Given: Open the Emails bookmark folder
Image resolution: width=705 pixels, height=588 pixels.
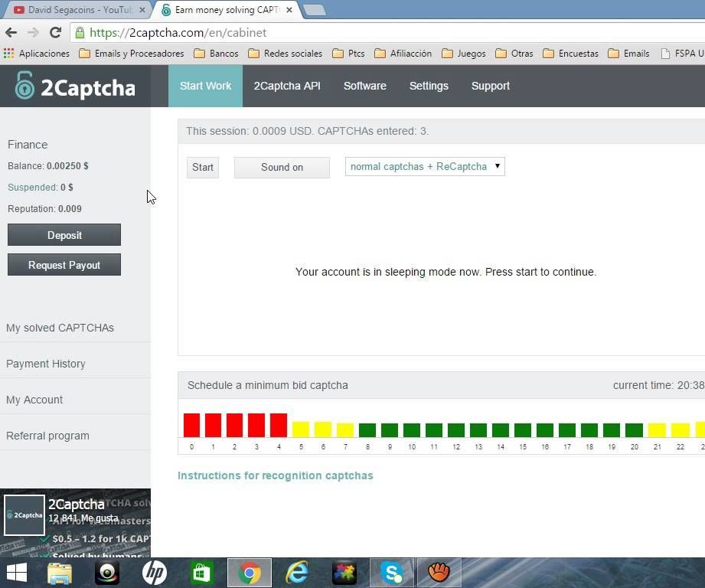Looking at the screenshot, I should pos(628,54).
